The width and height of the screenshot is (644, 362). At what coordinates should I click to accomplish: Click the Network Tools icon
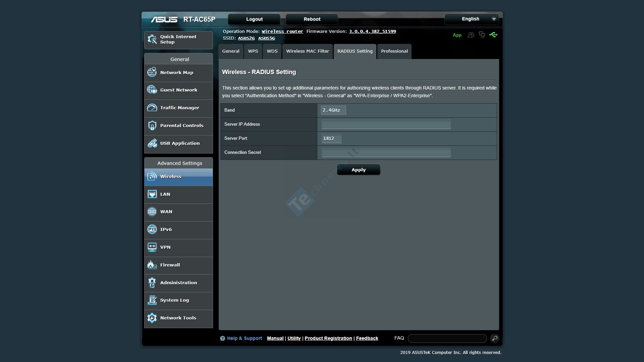(x=152, y=318)
